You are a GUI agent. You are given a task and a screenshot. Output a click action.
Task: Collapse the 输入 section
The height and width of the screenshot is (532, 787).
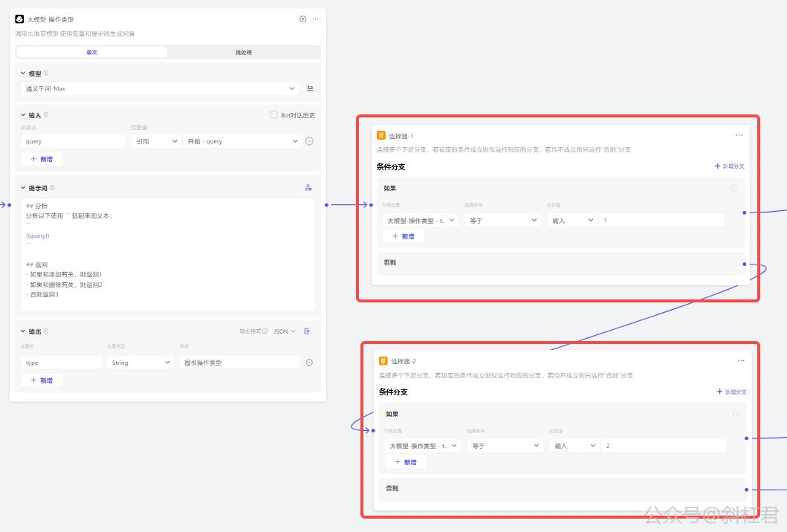pyautogui.click(x=23, y=115)
